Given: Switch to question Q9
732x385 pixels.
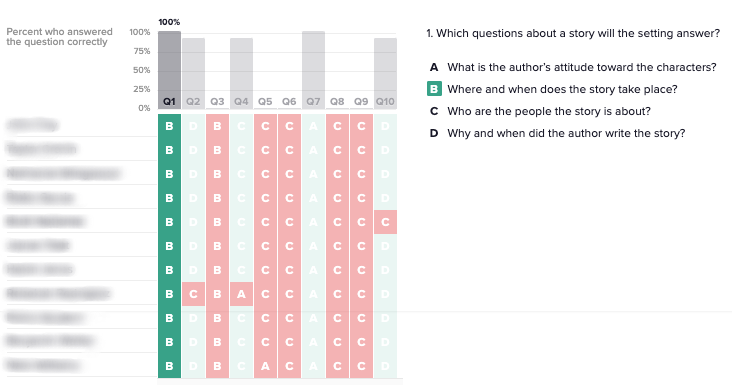Looking at the screenshot, I should point(361,101).
